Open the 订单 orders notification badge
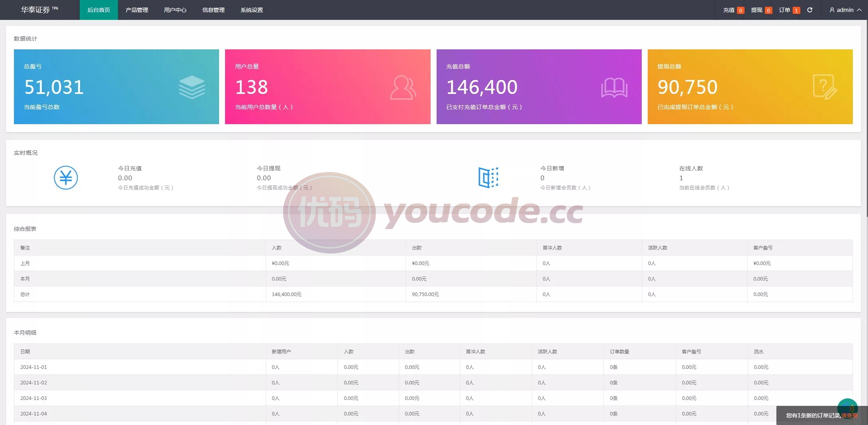 [796, 10]
